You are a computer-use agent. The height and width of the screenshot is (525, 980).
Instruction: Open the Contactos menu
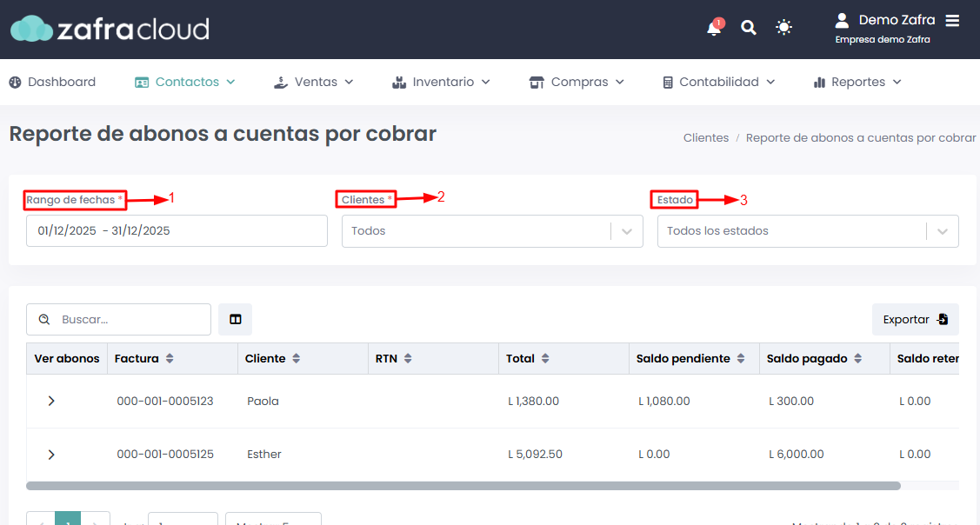click(185, 82)
